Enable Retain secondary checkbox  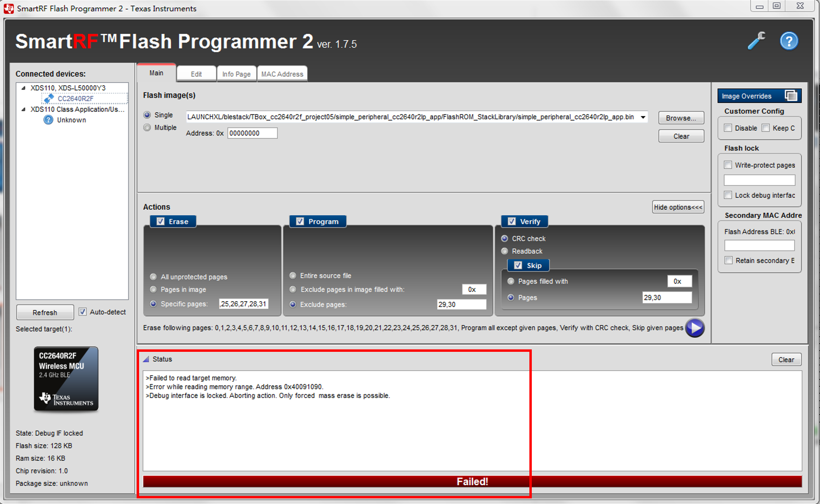pyautogui.click(x=728, y=260)
